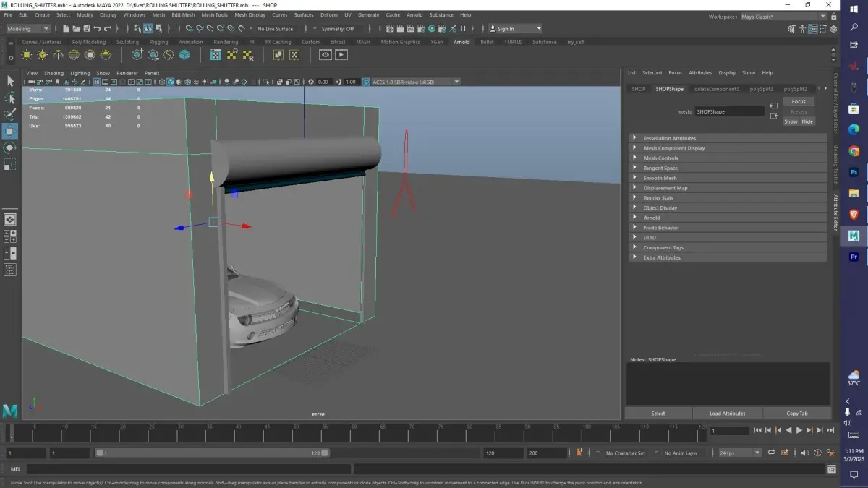Go to the start of the playback range

point(757,431)
